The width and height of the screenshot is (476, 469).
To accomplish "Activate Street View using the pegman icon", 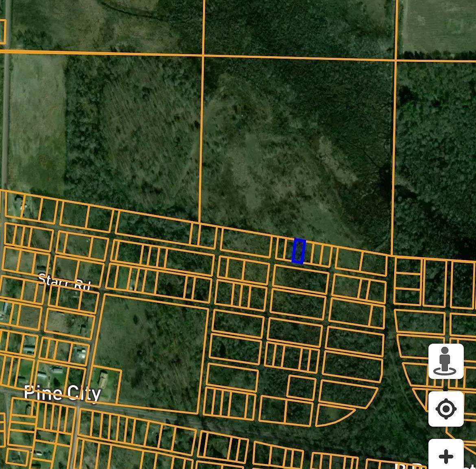I will (446, 362).
